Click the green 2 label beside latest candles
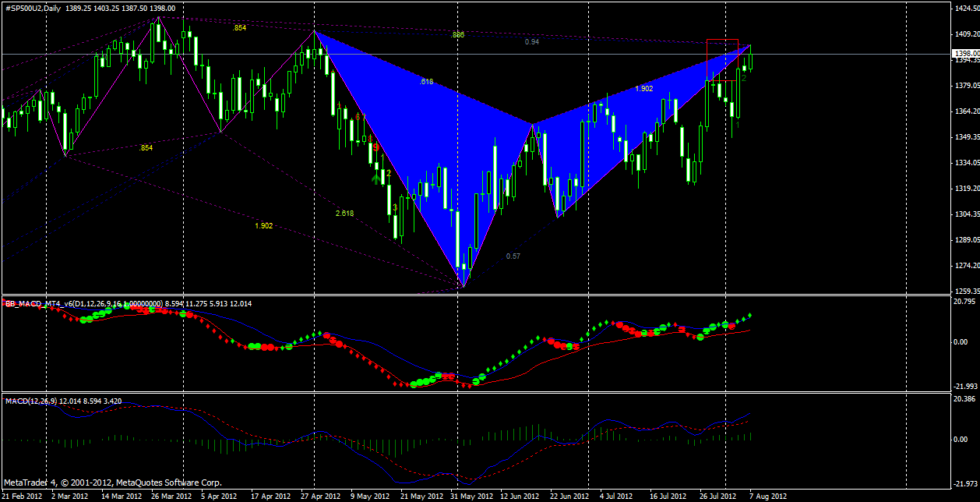 click(743, 78)
